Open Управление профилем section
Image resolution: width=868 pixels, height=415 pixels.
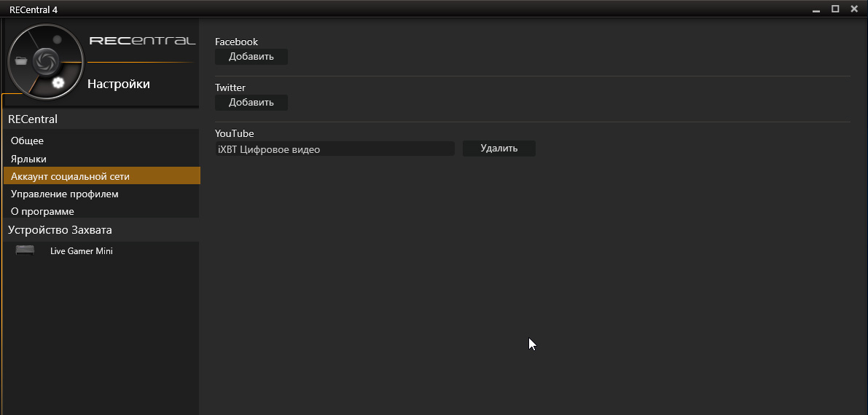click(x=64, y=194)
